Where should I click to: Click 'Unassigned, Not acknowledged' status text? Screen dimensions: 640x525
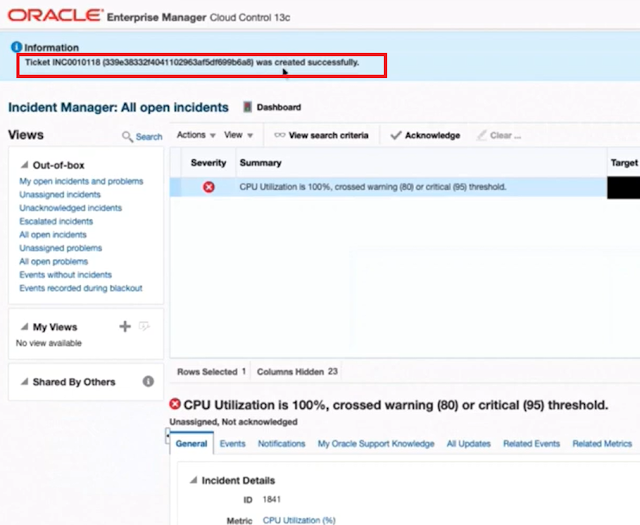tap(233, 422)
